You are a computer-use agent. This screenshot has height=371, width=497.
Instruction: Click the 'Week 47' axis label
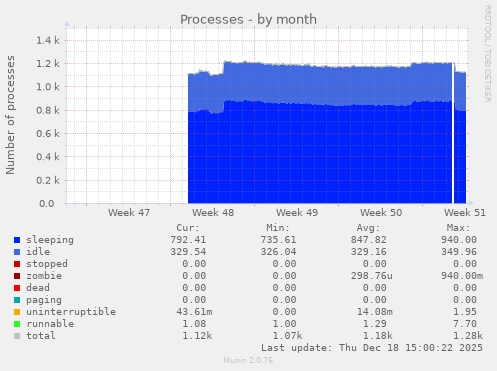(x=129, y=213)
